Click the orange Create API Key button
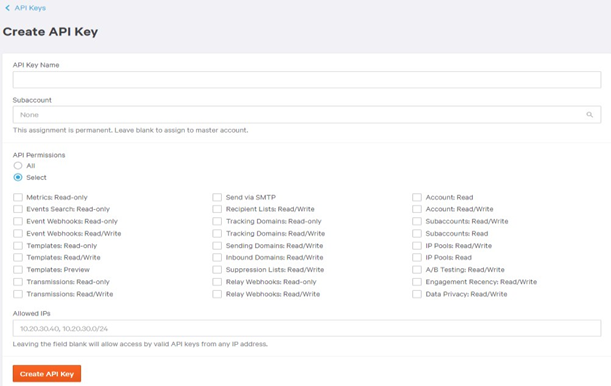Image resolution: width=611 pixels, height=386 pixels. (x=47, y=374)
